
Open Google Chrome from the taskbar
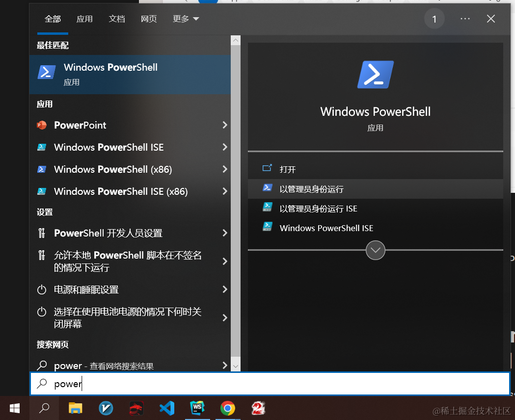point(227,408)
